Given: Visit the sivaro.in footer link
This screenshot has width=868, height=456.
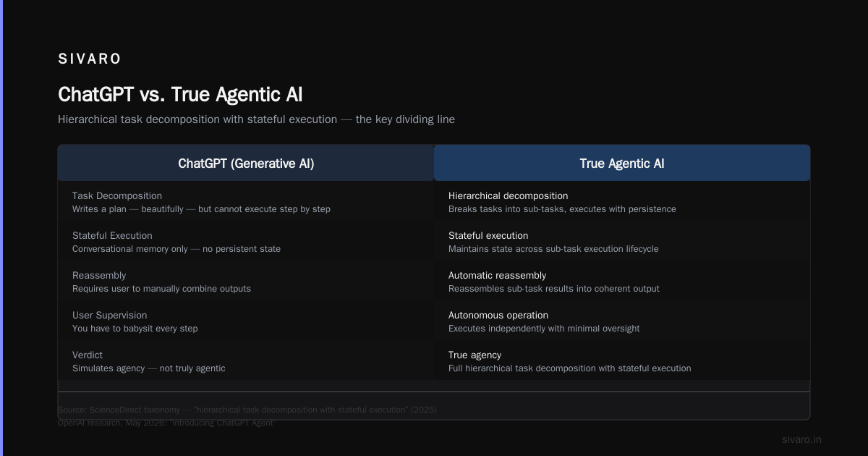Looking at the screenshot, I should (x=802, y=439).
